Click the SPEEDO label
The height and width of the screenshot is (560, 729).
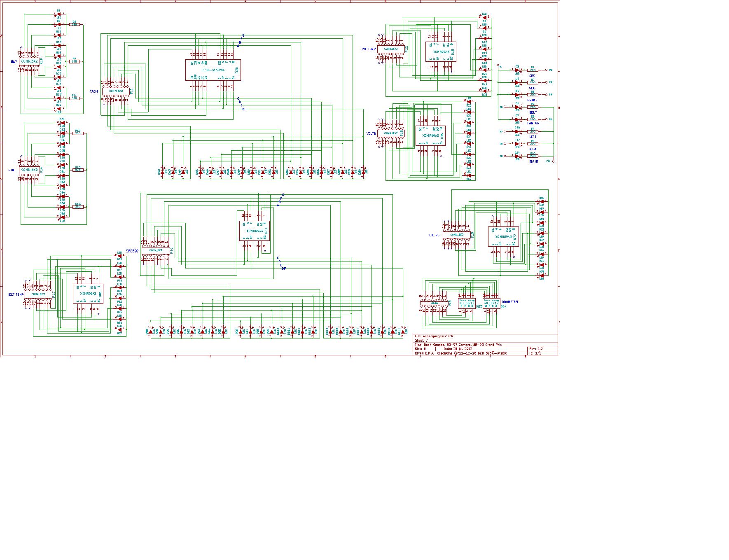click(x=132, y=251)
